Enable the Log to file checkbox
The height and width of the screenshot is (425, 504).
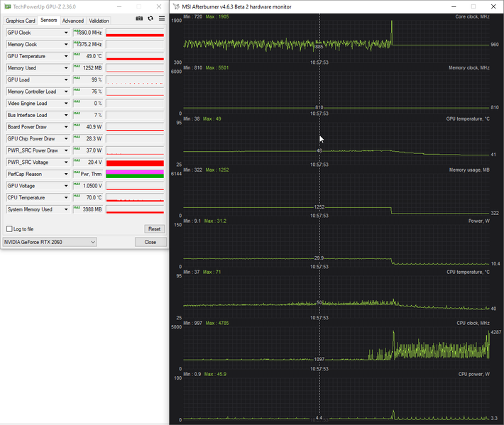point(9,229)
